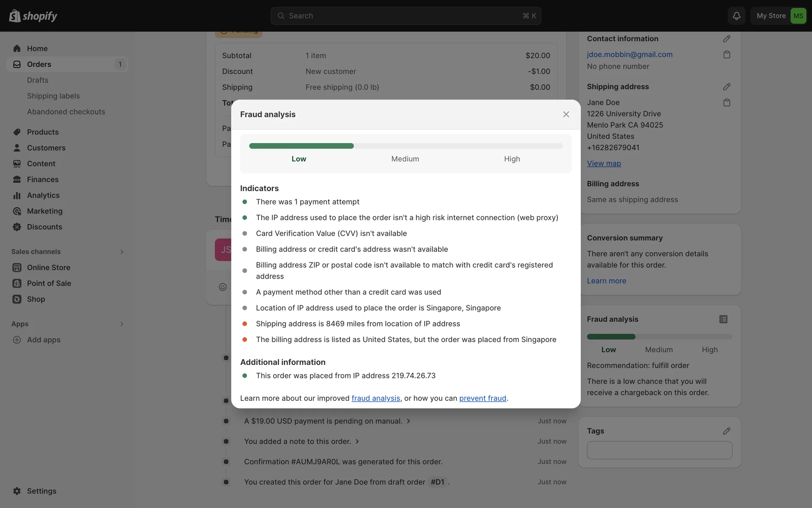
Task: Copy email address clipboard icon
Action: 727,55
